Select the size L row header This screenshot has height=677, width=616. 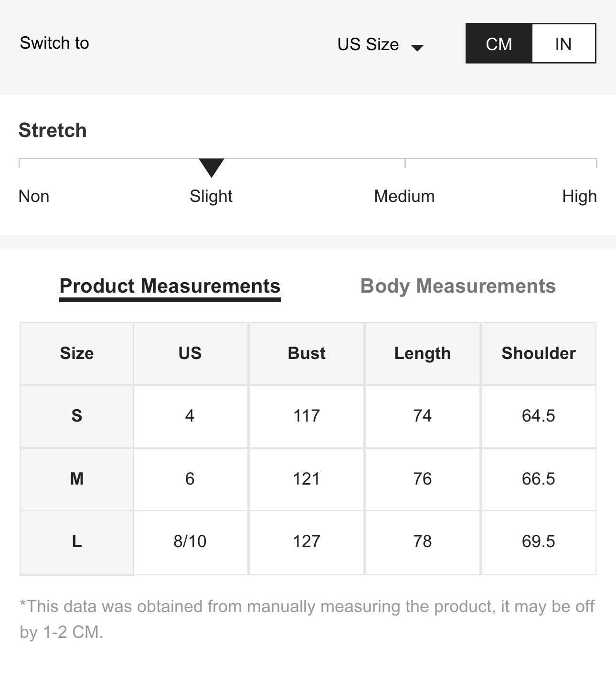click(77, 541)
